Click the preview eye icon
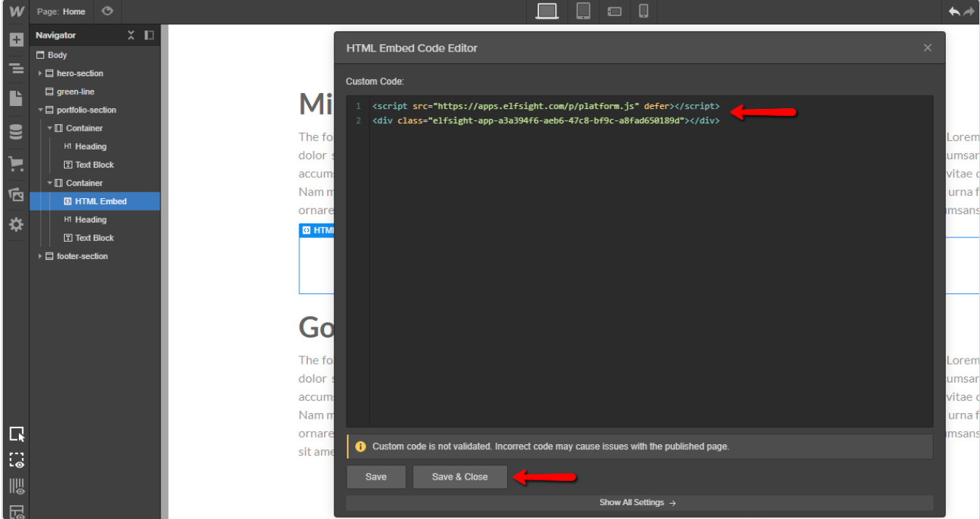This screenshot has height=519, width=980. (108, 11)
